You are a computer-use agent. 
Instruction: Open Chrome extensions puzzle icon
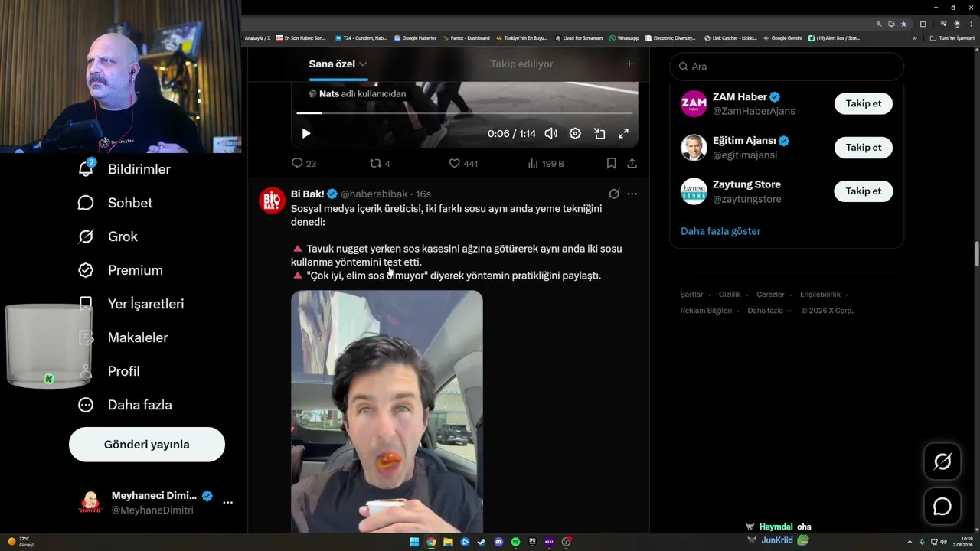923,24
